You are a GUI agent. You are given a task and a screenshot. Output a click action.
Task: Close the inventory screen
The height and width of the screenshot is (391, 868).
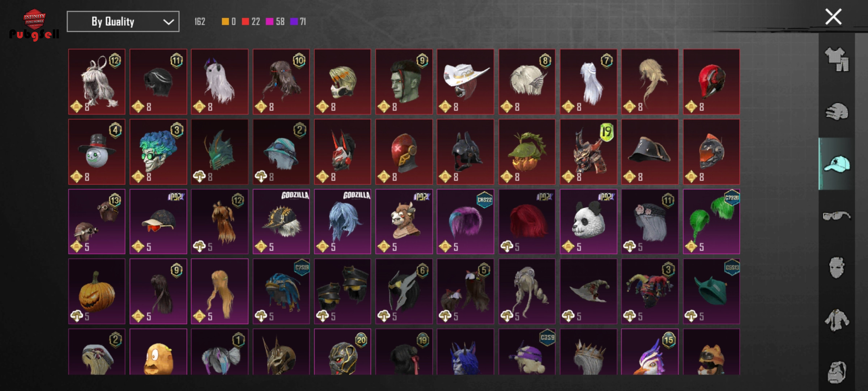(833, 17)
